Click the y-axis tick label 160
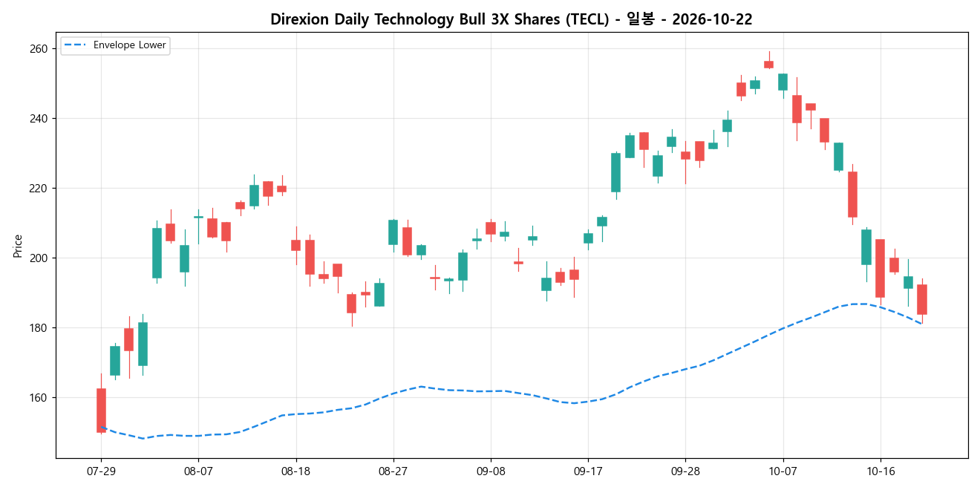The height and width of the screenshot is (490, 980). pyautogui.click(x=39, y=398)
